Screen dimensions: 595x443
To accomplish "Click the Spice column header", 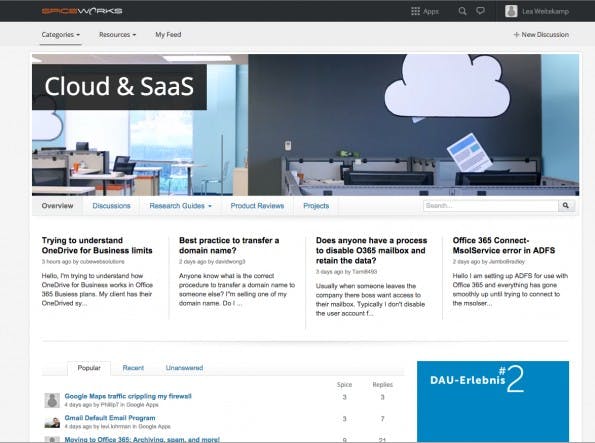I will coord(344,385).
